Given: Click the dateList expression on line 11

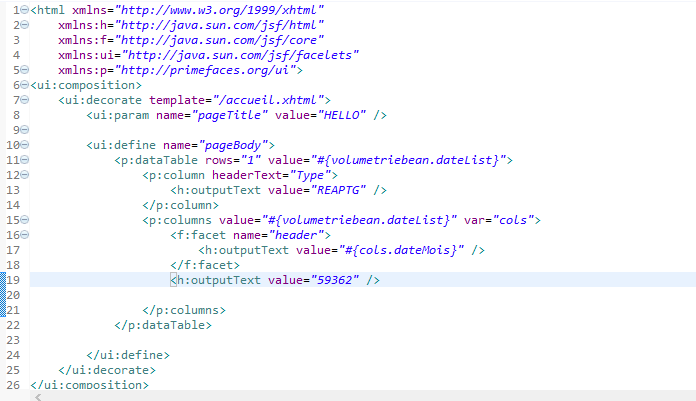Looking at the screenshot, I should coord(411,160).
